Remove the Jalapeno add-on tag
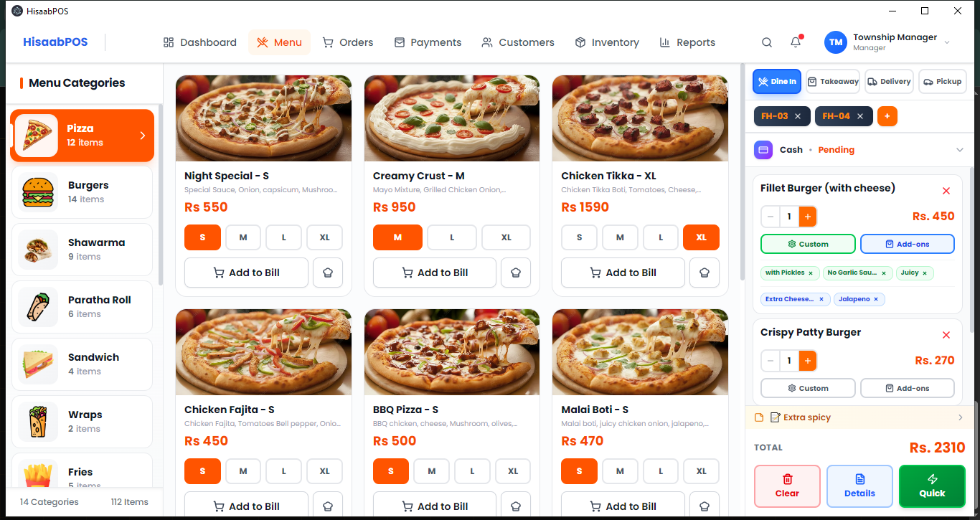Image resolution: width=980 pixels, height=520 pixels. (876, 299)
